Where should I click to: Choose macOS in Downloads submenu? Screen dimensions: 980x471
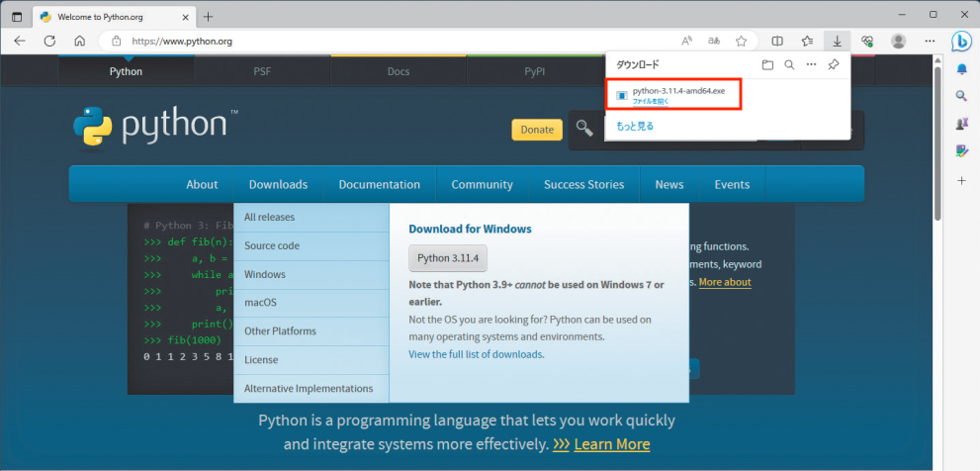[x=312, y=303]
